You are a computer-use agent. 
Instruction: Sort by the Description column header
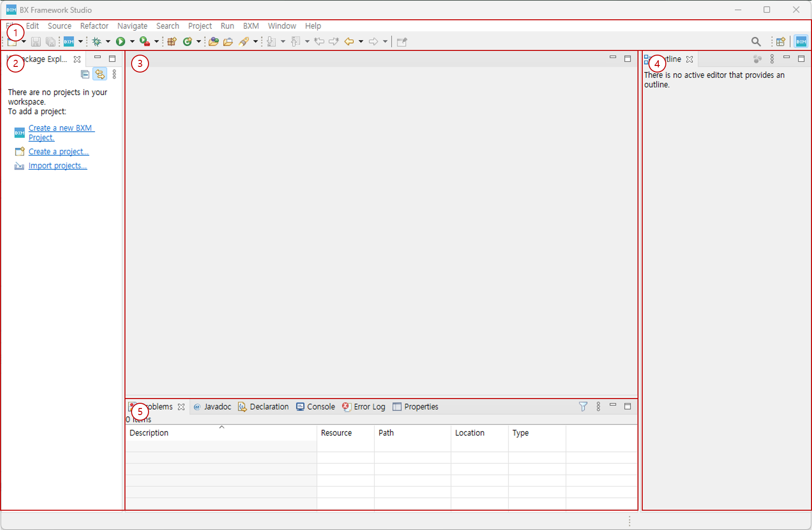149,433
